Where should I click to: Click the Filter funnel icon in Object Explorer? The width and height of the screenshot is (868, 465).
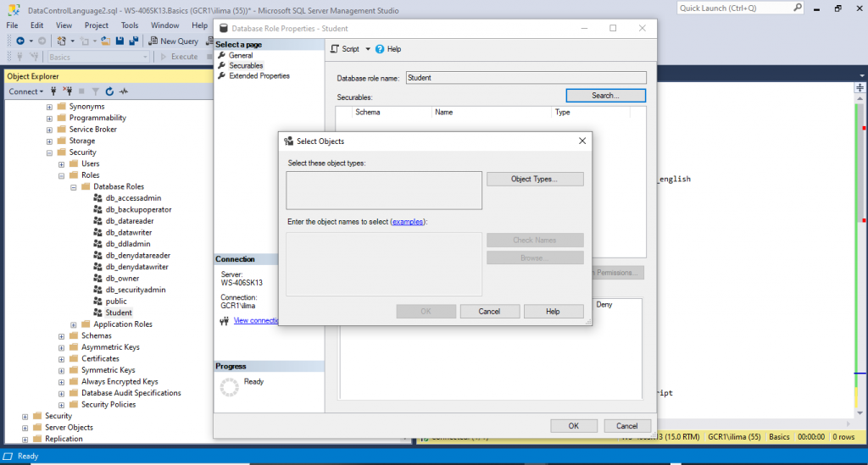point(95,91)
